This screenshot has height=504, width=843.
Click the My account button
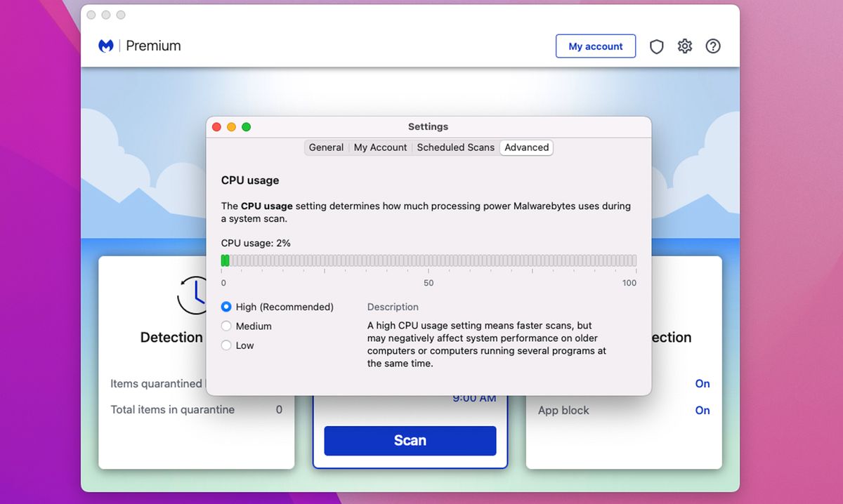596,46
